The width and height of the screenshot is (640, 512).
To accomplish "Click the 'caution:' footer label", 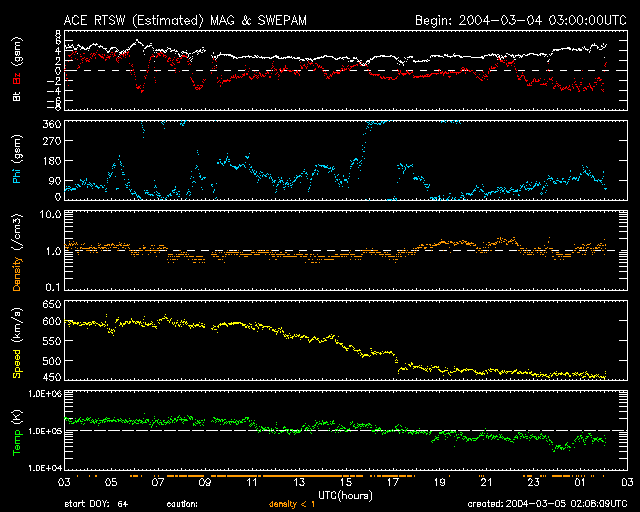I will (182, 504).
